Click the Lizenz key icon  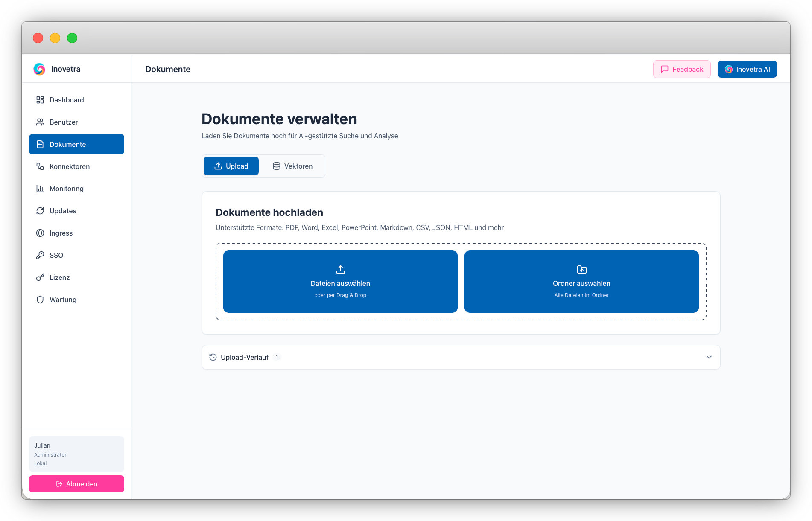40,277
